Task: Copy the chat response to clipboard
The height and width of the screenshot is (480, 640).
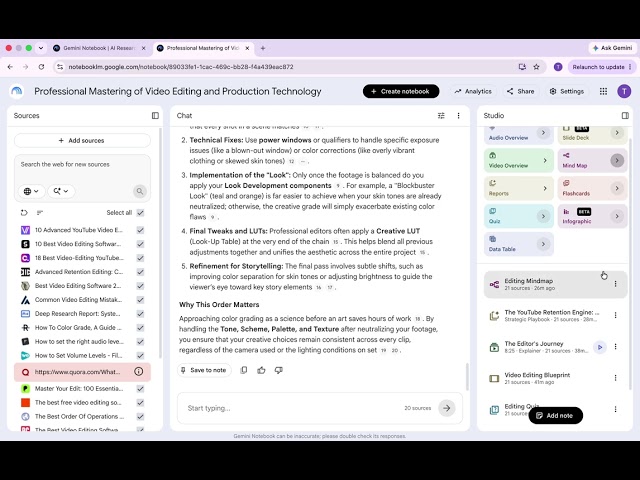Action: pos(244,370)
